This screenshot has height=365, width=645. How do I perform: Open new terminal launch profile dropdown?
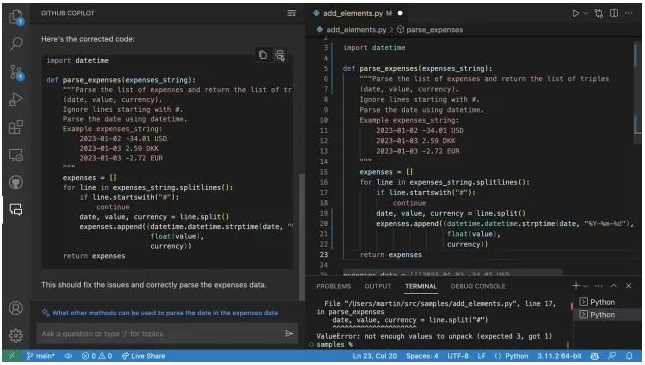click(x=585, y=286)
